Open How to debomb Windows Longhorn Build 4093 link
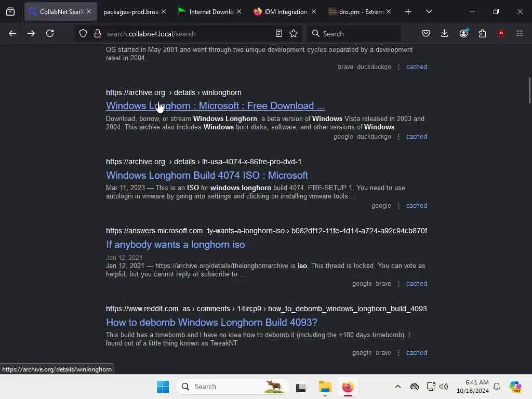The image size is (532, 399). tap(212, 322)
